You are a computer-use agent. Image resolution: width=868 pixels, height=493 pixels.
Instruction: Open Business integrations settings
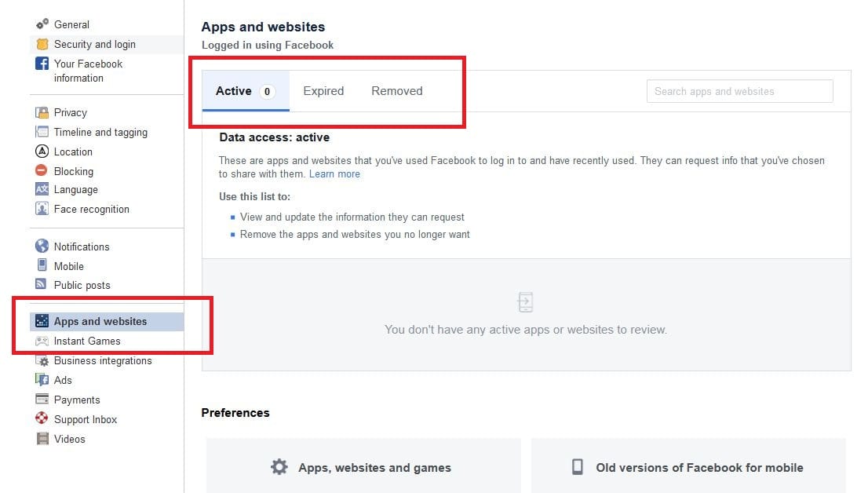(103, 361)
